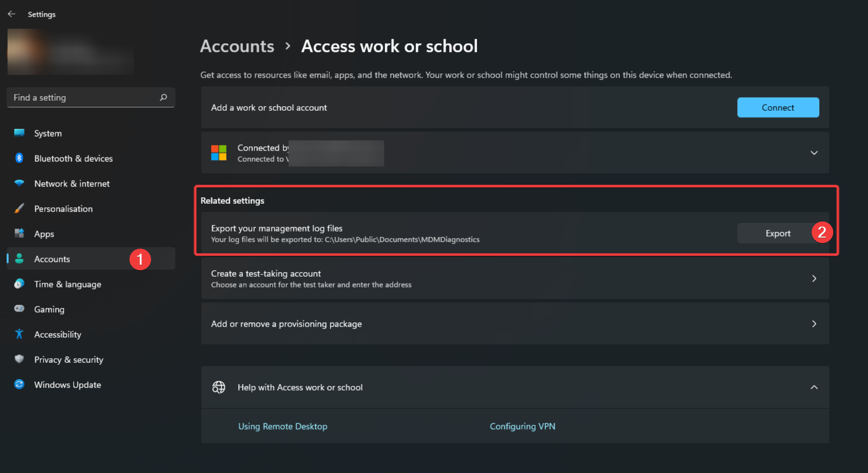Expand the connected work account details
868x473 pixels.
pyautogui.click(x=814, y=152)
